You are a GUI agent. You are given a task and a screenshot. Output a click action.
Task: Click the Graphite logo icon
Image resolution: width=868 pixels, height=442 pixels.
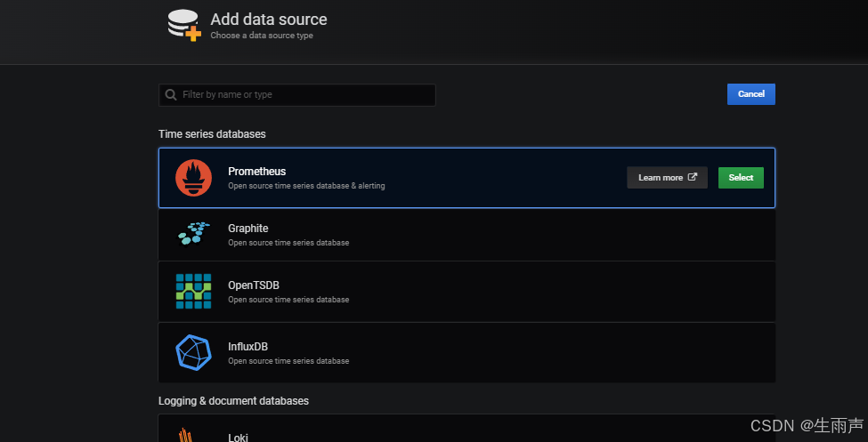click(193, 234)
